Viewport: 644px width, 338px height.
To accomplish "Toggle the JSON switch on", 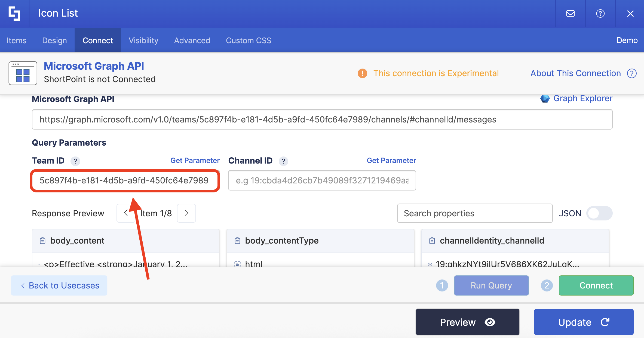I will 599,213.
